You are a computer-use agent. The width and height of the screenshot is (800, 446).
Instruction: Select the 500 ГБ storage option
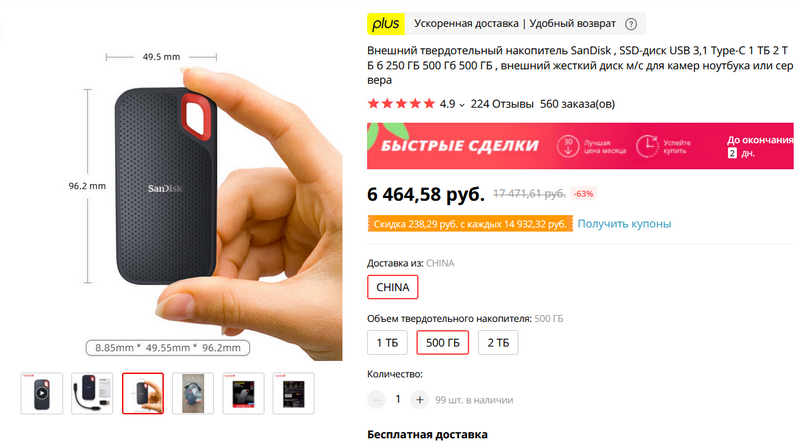tap(442, 342)
